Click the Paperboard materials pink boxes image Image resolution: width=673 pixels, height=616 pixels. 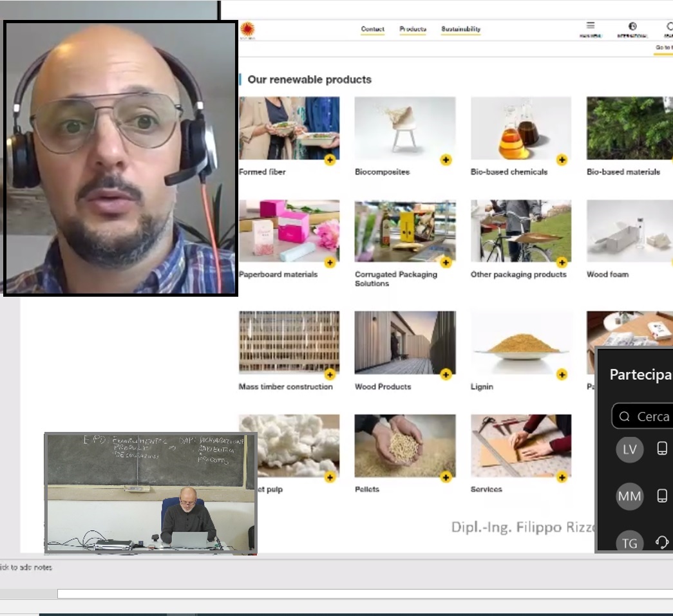pos(289,231)
